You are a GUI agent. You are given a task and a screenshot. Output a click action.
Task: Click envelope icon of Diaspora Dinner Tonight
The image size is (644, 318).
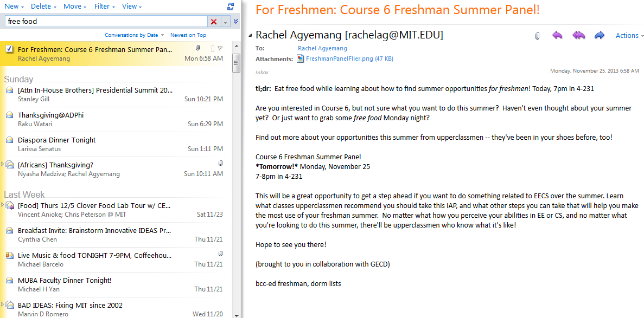[x=9, y=140]
